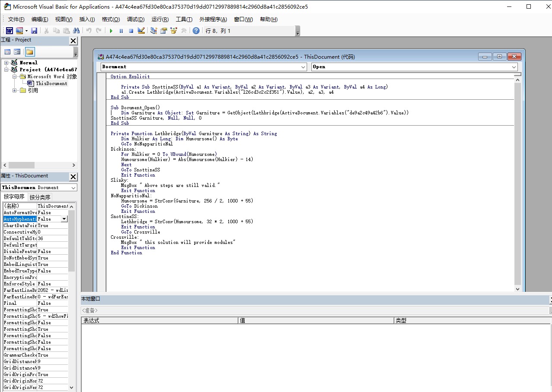Open the 工具(T) menu

click(x=184, y=19)
